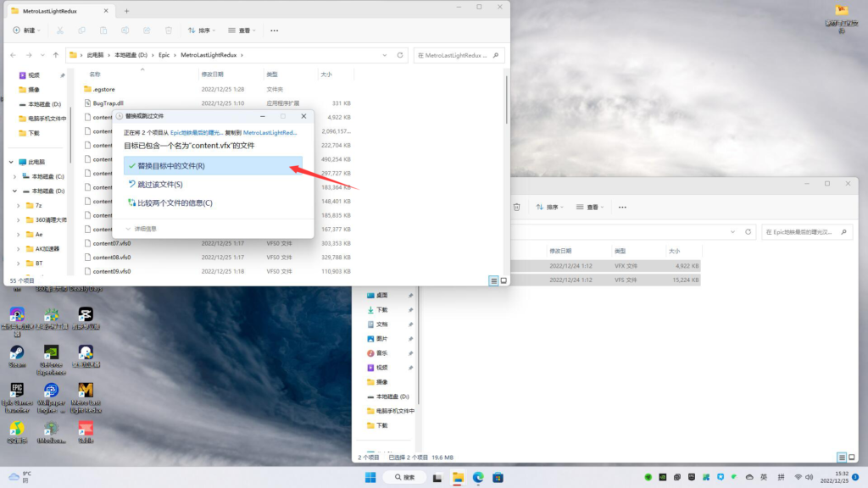Image resolution: width=868 pixels, height=488 pixels.
Task: Open the Epic地铁最后的曙光 source link
Action: (x=197, y=133)
